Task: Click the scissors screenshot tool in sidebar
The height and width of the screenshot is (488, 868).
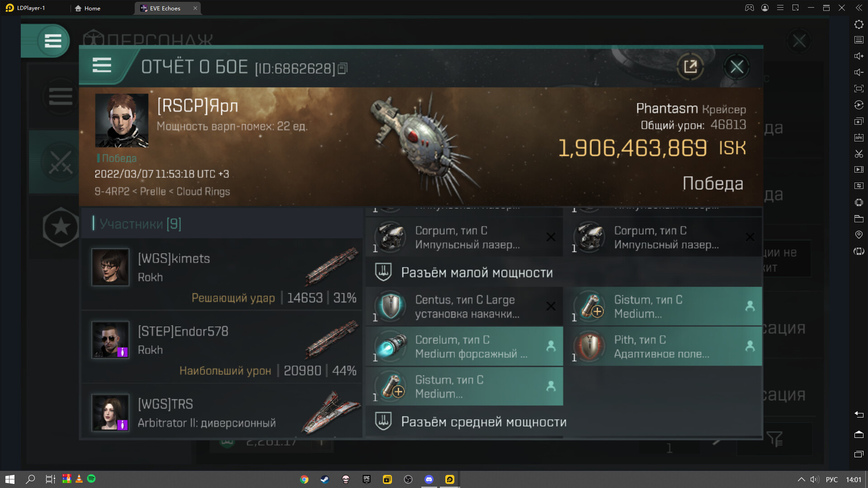Action: coord(859,154)
